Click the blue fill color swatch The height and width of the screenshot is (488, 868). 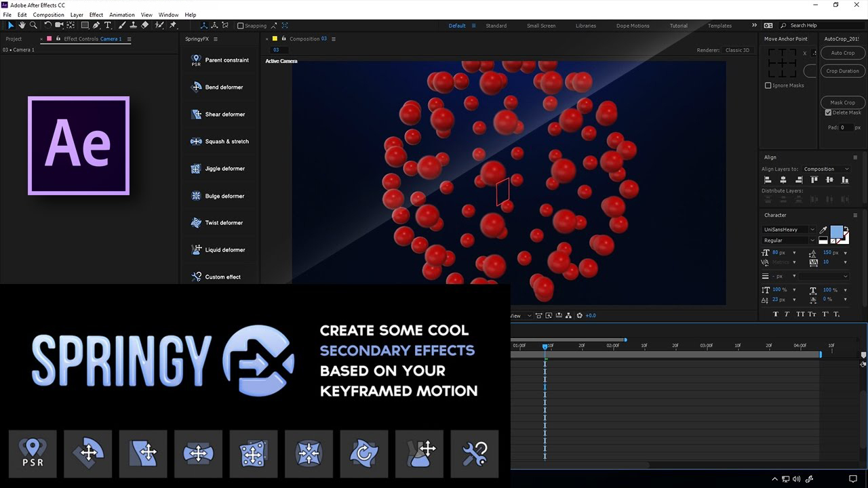836,232
